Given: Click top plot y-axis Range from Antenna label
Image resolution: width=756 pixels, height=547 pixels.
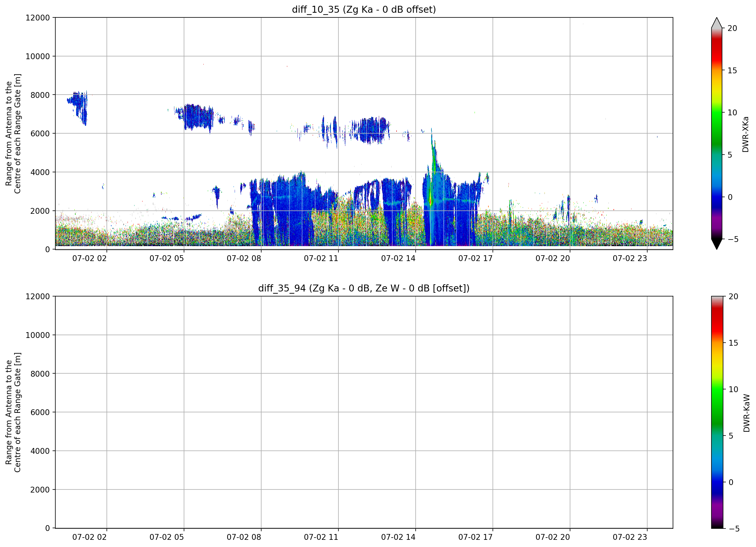Looking at the screenshot, I should tap(13, 134).
